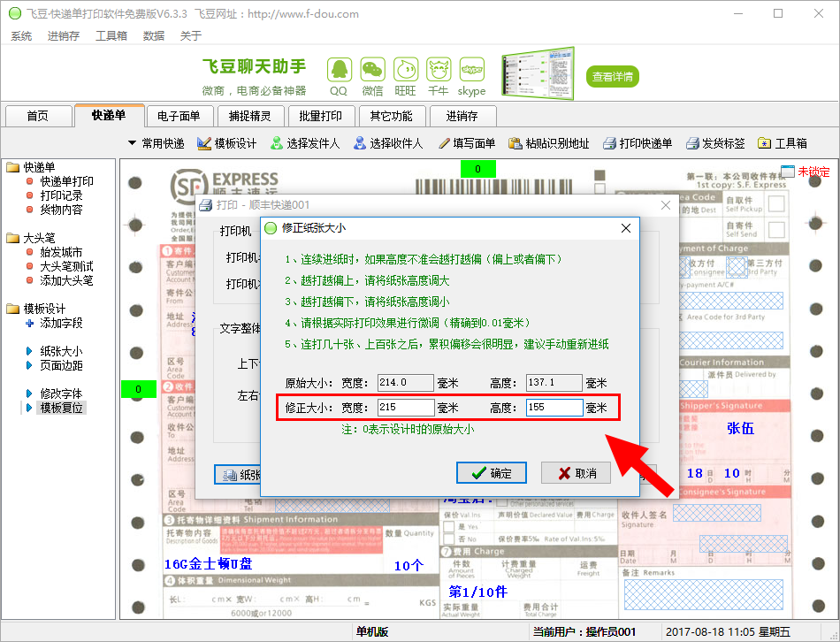Click the 取消 cancel button
Viewport: 840px width, 642px height.
(x=576, y=473)
